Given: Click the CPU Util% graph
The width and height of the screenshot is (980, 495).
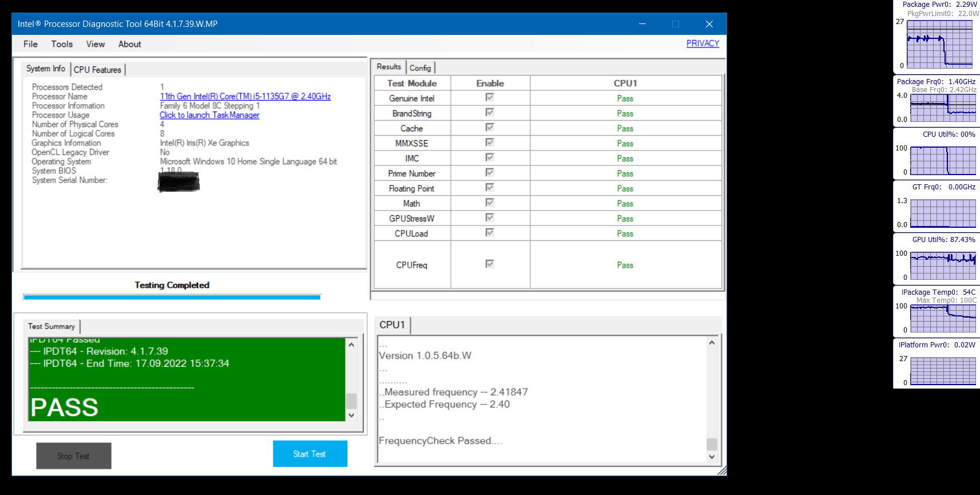Looking at the screenshot, I should [943, 161].
